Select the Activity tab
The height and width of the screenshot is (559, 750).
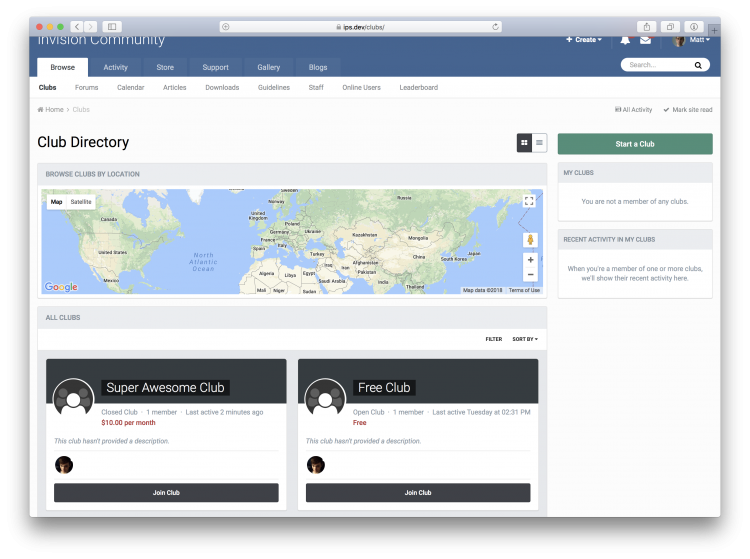pos(116,67)
